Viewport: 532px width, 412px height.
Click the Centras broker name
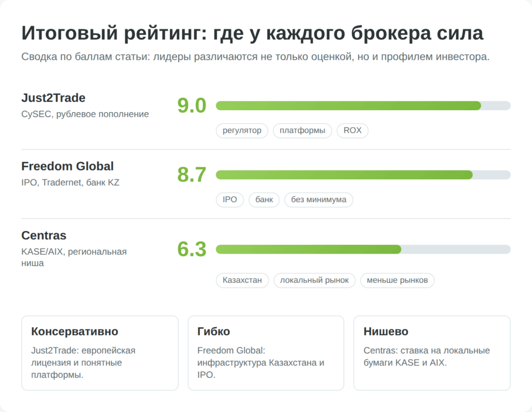[x=44, y=235]
